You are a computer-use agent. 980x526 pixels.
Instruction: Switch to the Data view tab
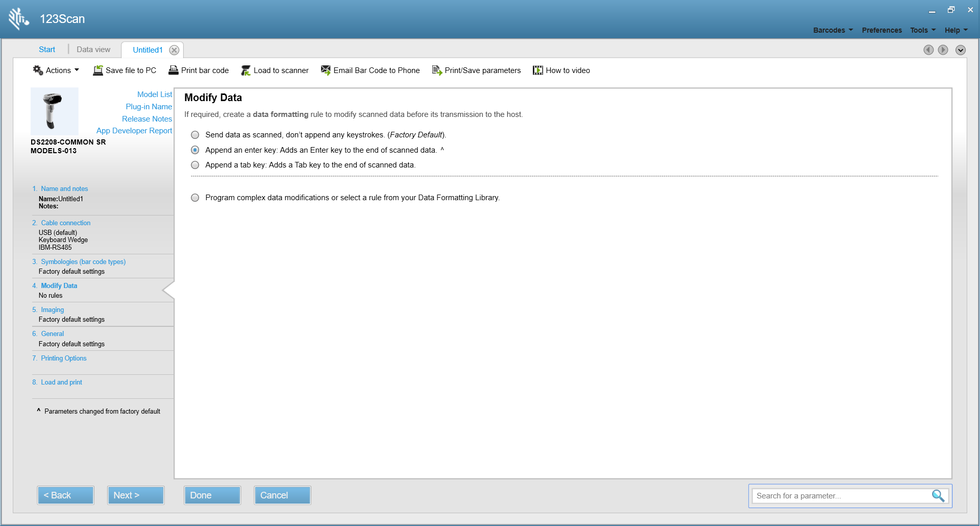[x=93, y=50]
